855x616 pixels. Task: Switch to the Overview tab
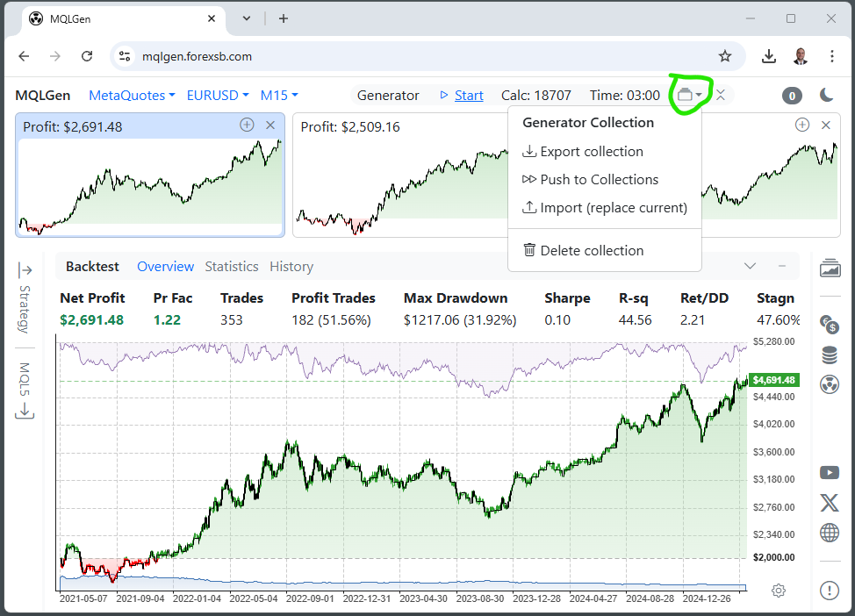click(165, 267)
